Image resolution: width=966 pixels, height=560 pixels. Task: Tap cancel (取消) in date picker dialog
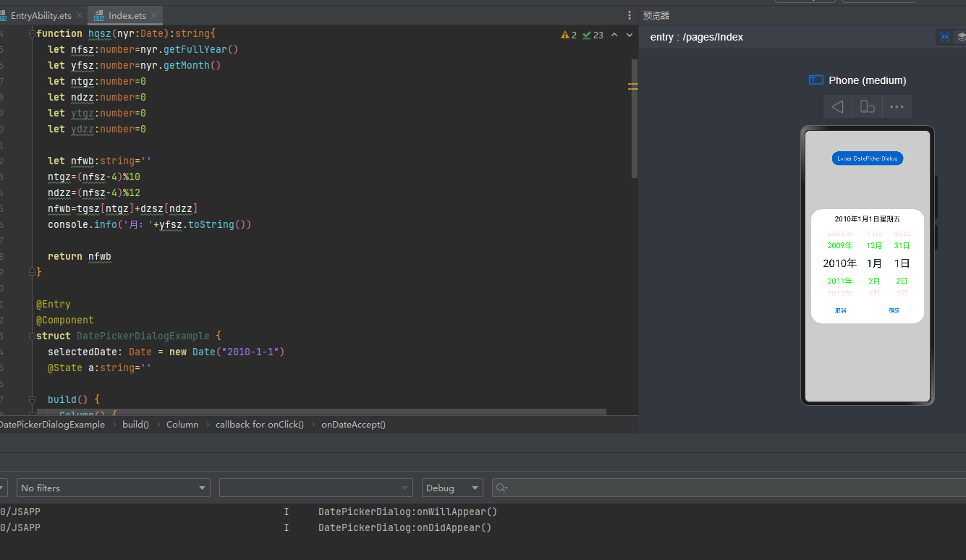[841, 310]
